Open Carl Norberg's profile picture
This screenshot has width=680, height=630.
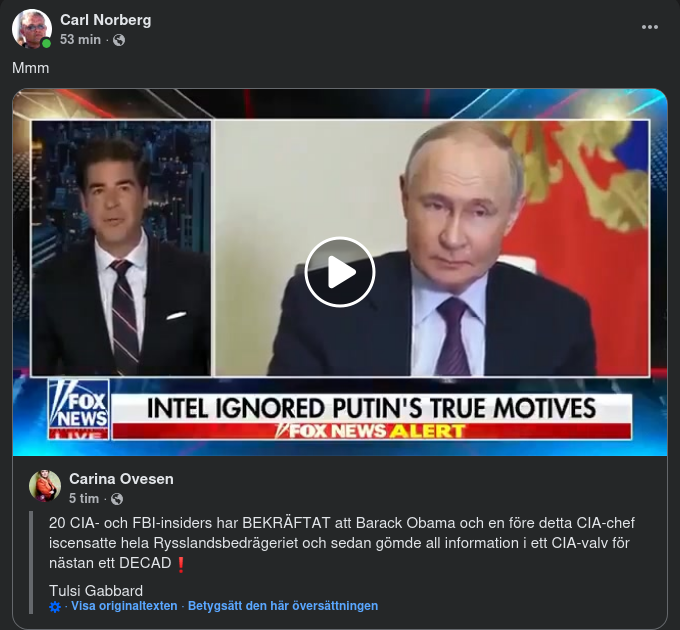(32, 29)
